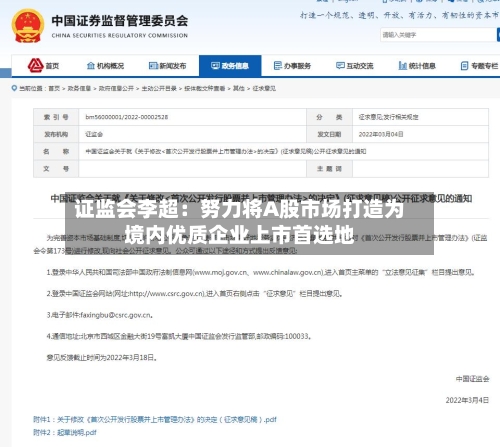This screenshot has height=447, width=500.
Task: Click the 办事服务 document icon
Action: coord(278,66)
